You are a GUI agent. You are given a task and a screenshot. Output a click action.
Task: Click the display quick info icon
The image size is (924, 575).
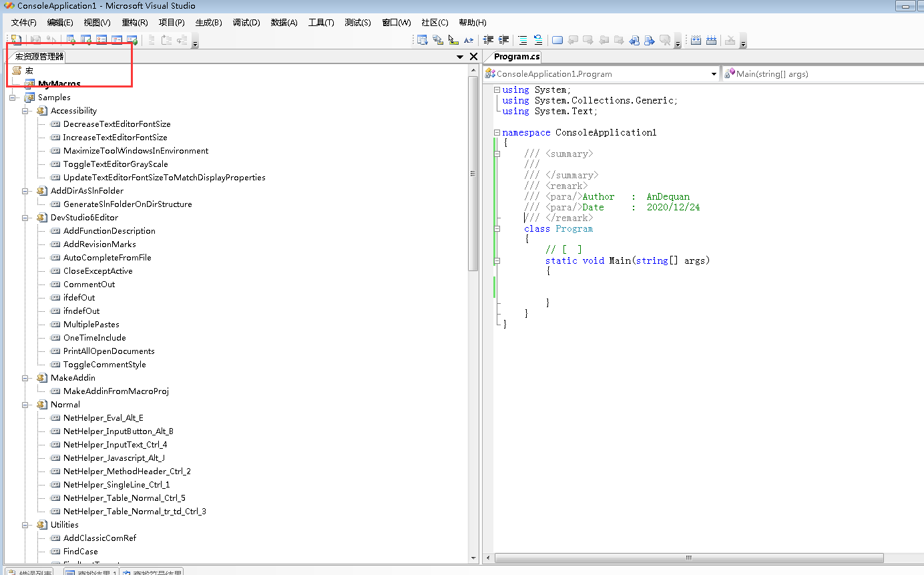(x=453, y=40)
